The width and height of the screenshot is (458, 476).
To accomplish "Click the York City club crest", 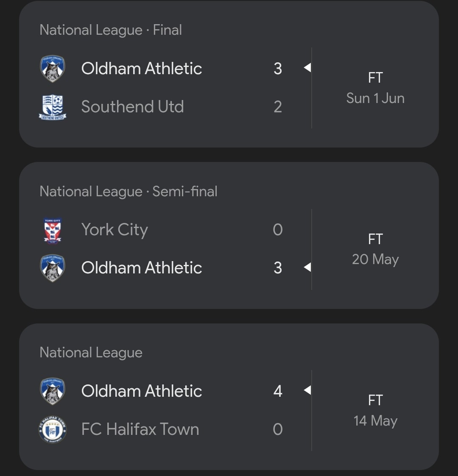I will point(53,230).
